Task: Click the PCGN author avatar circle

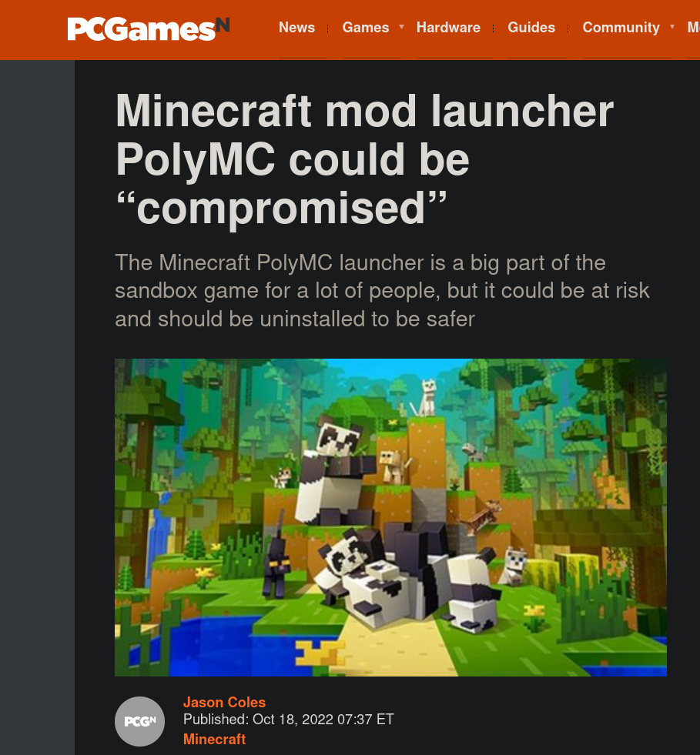Action: [139, 721]
